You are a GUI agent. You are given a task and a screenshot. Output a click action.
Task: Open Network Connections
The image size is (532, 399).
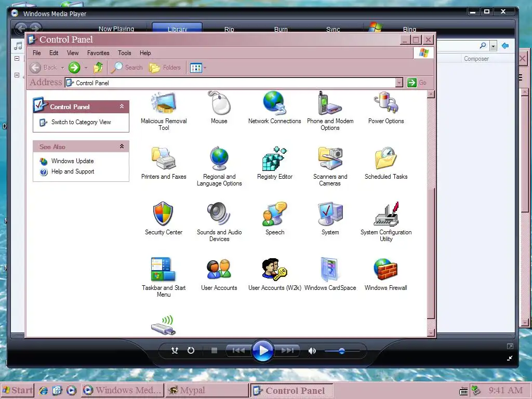click(274, 108)
